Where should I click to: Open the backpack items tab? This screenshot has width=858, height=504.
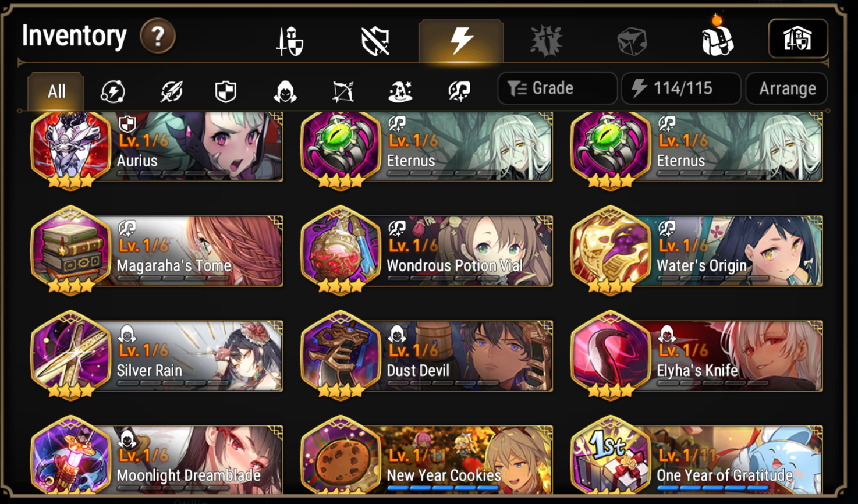tap(717, 40)
